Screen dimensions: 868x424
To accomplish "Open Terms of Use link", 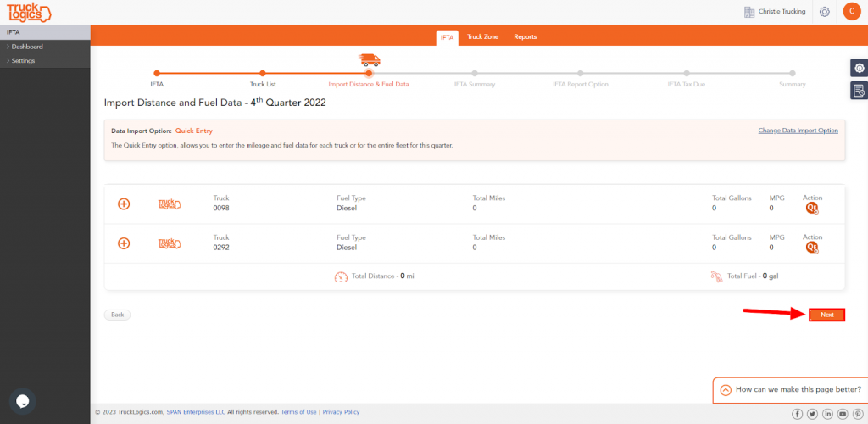I will [x=299, y=412].
